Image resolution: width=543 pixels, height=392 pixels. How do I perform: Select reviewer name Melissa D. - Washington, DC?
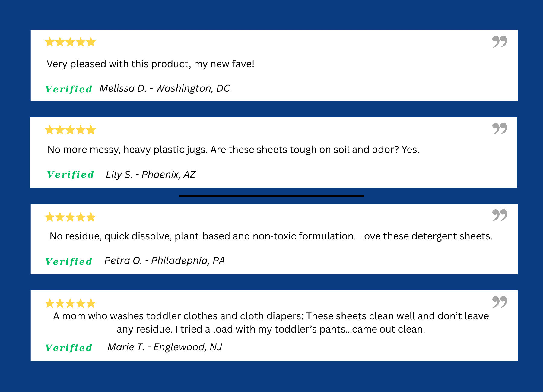click(165, 88)
